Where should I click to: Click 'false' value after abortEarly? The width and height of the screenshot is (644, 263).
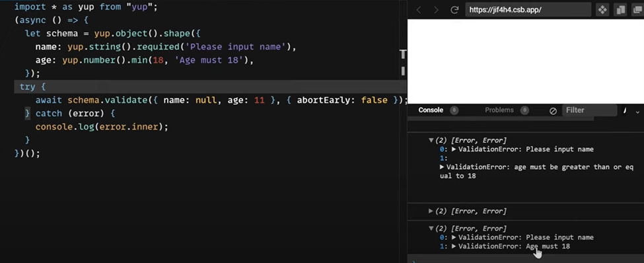point(374,100)
